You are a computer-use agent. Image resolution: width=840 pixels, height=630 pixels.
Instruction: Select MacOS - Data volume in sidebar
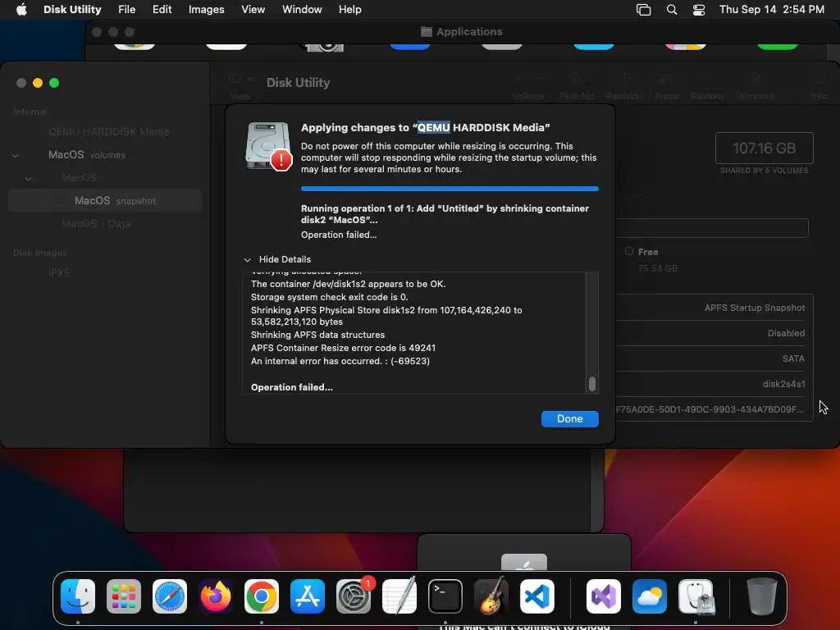click(x=97, y=224)
